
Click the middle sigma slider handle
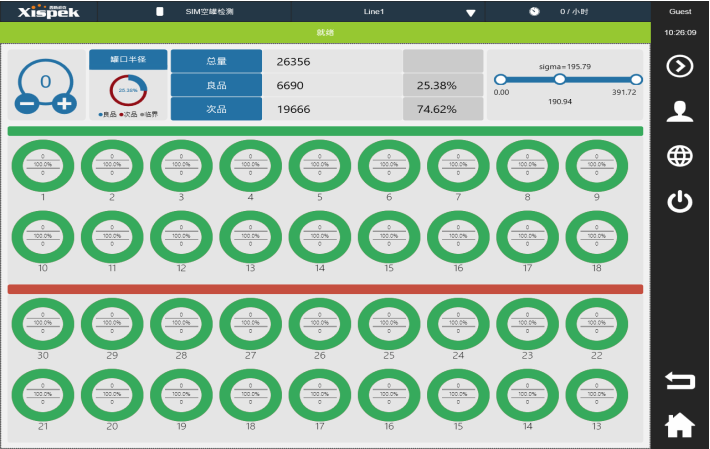pyautogui.click(x=560, y=79)
